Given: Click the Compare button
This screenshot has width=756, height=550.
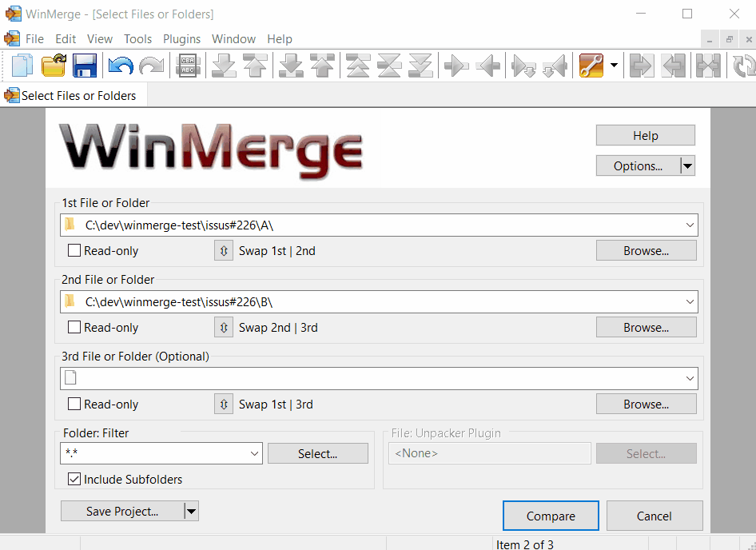Looking at the screenshot, I should point(551,516).
